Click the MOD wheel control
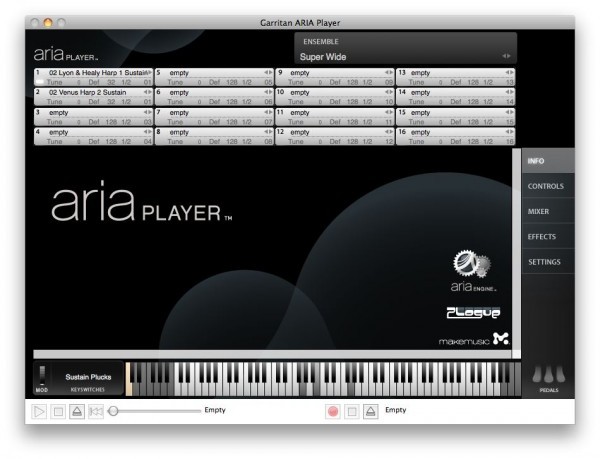This screenshot has width=600, height=459. pos(42,376)
